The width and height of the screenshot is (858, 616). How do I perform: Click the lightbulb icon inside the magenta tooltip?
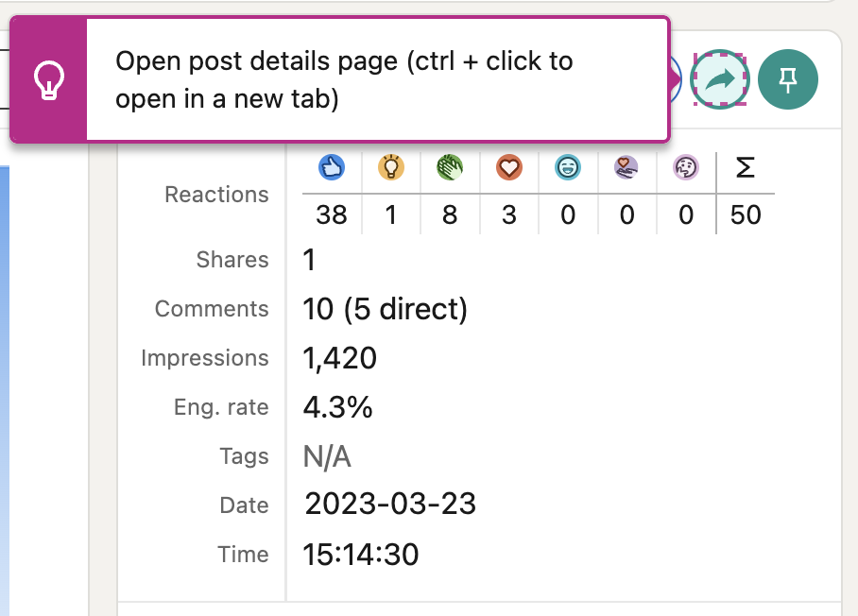(49, 79)
